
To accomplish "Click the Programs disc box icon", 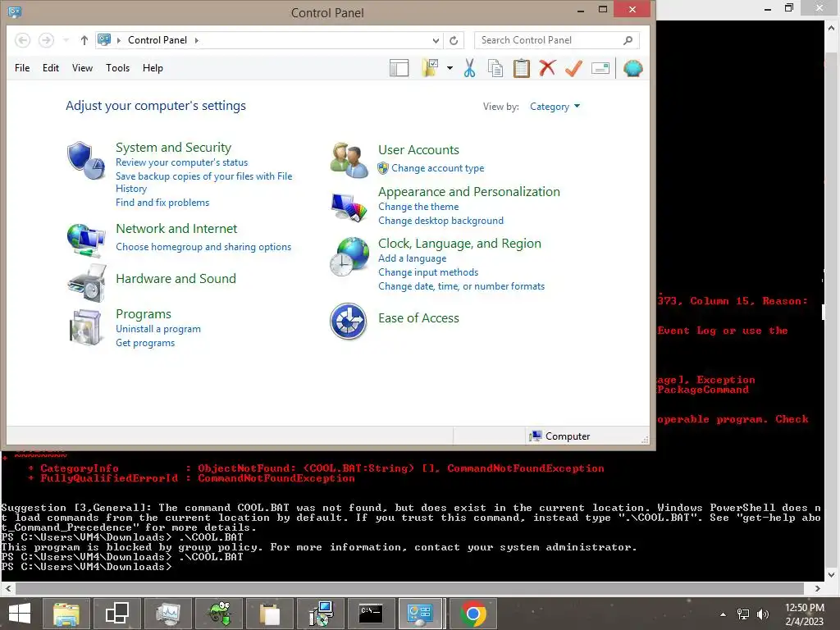I will 86,328.
